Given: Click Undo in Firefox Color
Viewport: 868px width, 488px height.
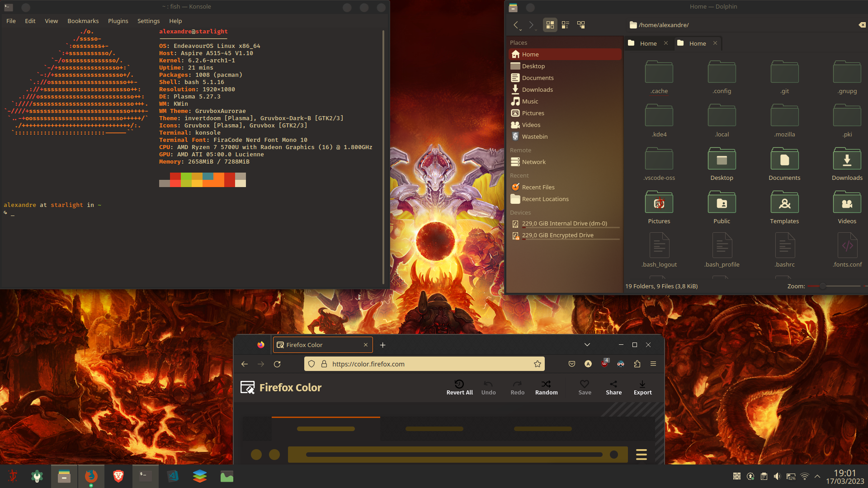Looking at the screenshot, I should [488, 388].
